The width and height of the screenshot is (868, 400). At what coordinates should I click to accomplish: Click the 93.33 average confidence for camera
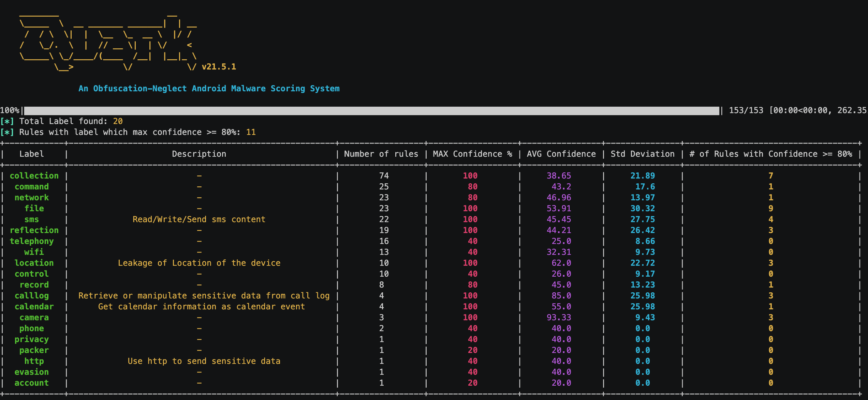point(559,318)
